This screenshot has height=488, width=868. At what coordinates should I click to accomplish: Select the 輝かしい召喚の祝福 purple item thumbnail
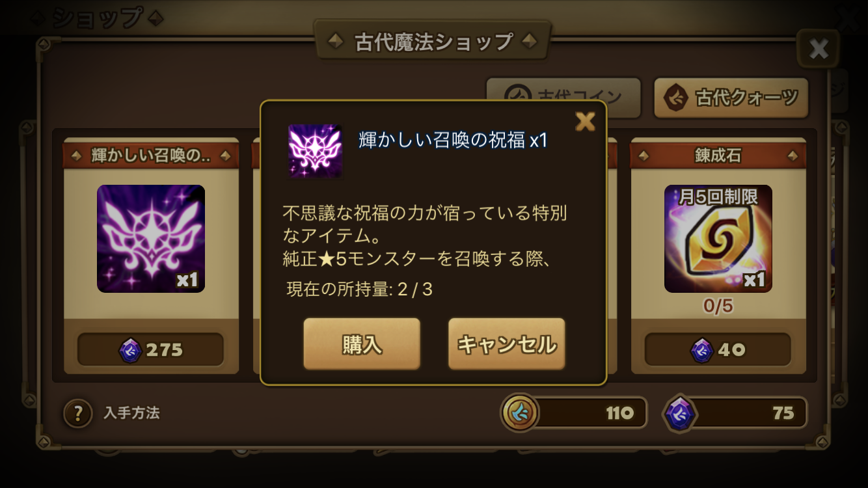pos(151,239)
